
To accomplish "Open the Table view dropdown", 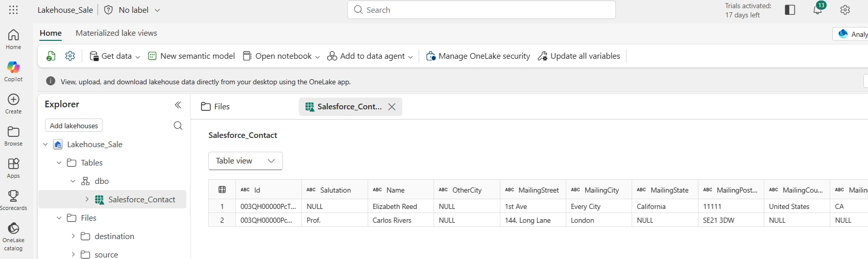I will coord(246,161).
